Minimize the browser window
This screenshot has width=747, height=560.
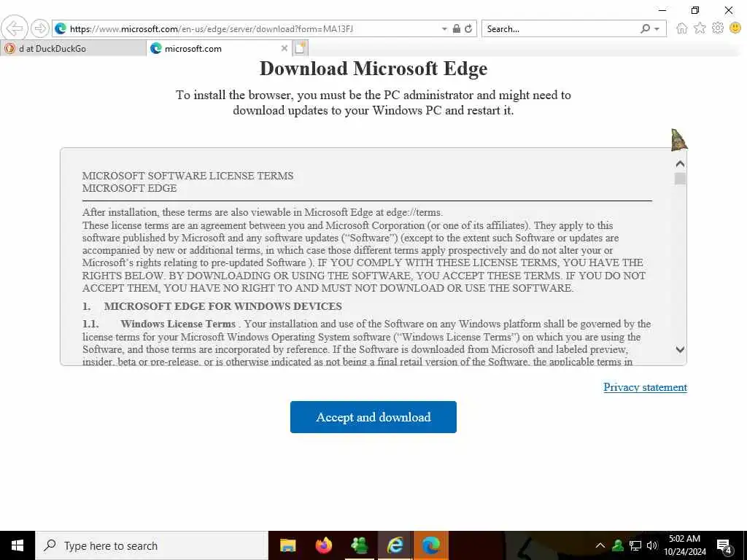pyautogui.click(x=662, y=10)
